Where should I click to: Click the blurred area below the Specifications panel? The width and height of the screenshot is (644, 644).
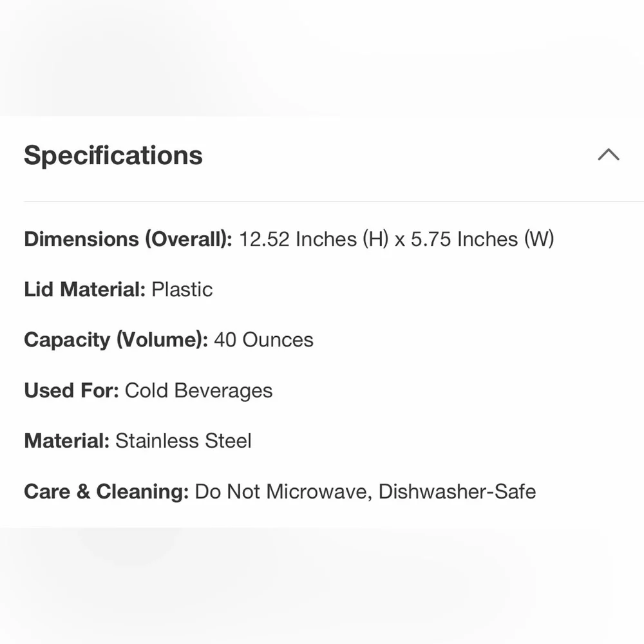coord(322,586)
